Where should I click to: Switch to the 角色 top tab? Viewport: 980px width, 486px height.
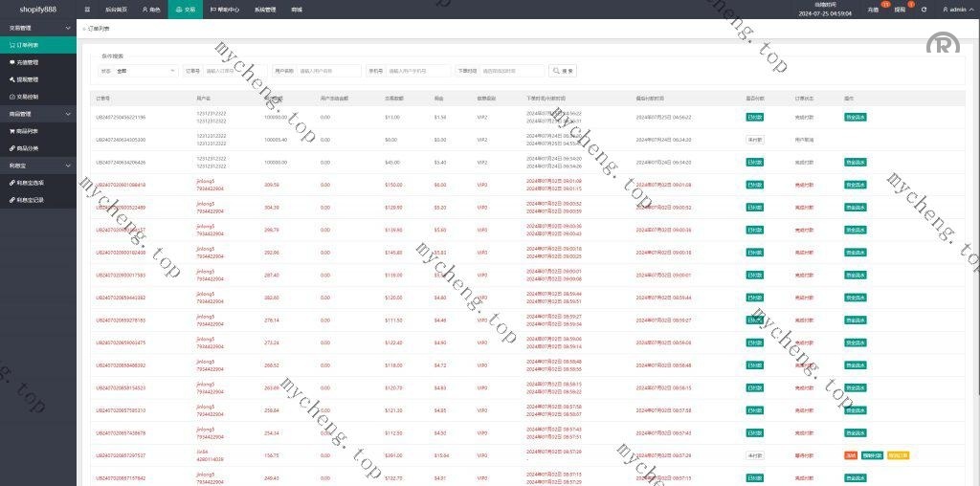pos(151,10)
